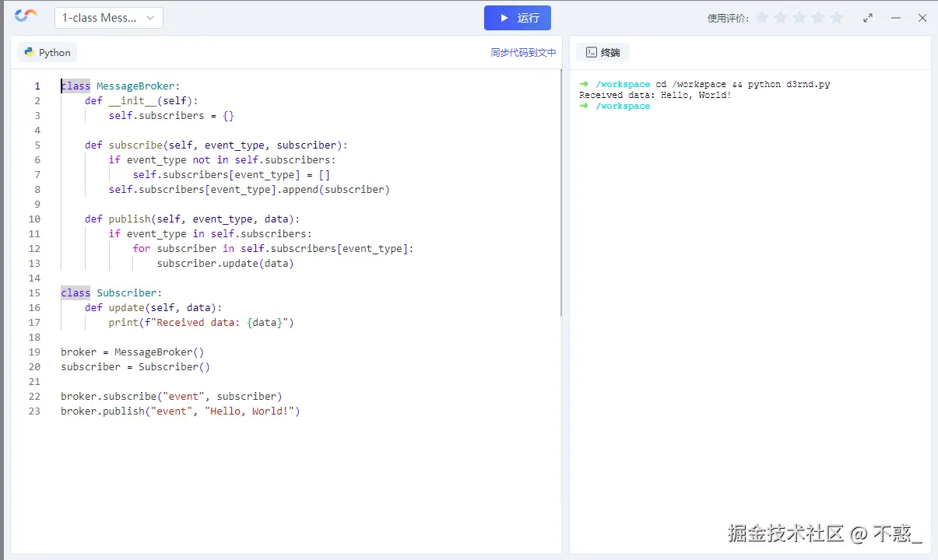Screen dimensions: 938x560
Task: Click the 'self.subscribers = {}' line
Action: coord(171,116)
